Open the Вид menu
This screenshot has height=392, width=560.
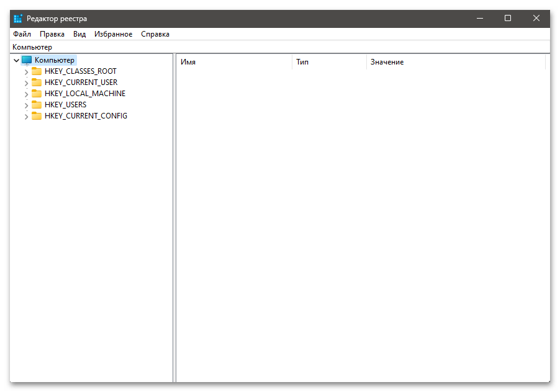[79, 34]
